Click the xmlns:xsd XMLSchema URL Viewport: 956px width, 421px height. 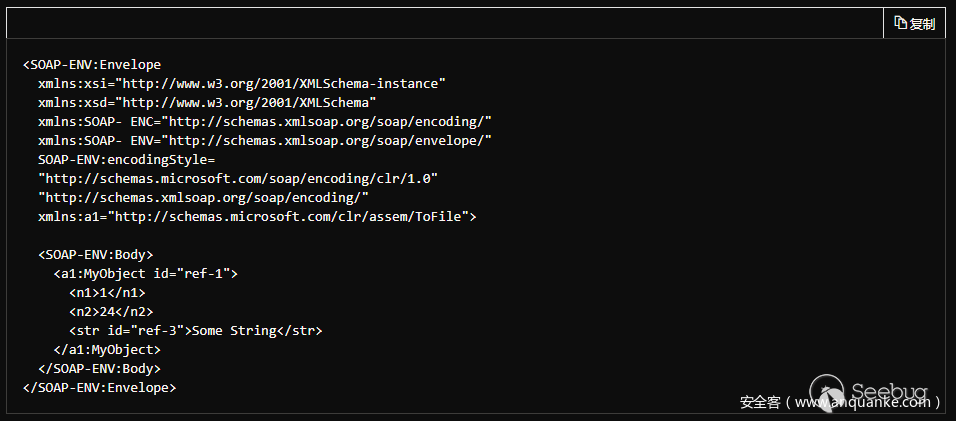[x=248, y=103]
